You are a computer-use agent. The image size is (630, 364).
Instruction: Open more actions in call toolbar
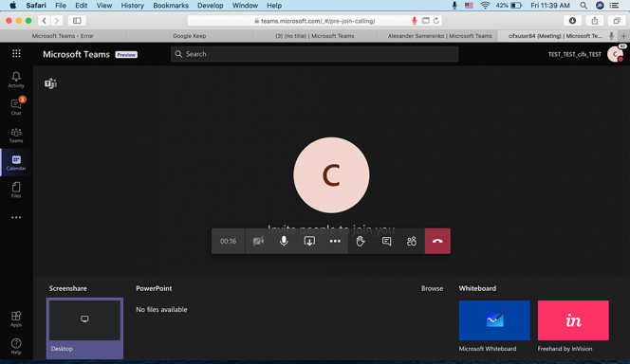[x=335, y=241]
